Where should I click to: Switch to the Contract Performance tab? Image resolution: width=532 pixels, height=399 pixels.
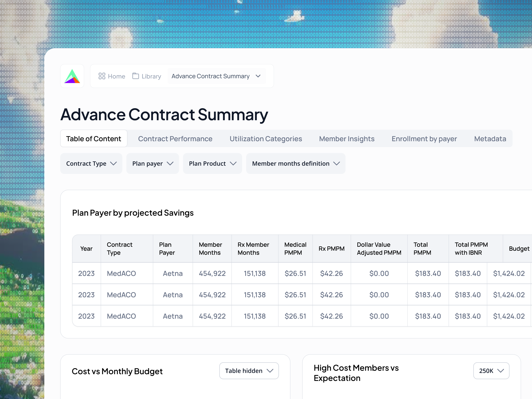pyautogui.click(x=175, y=139)
